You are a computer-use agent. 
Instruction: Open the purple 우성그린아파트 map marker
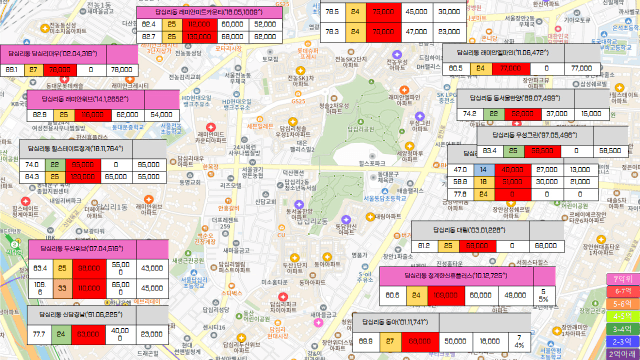pyautogui.click(x=420, y=116)
